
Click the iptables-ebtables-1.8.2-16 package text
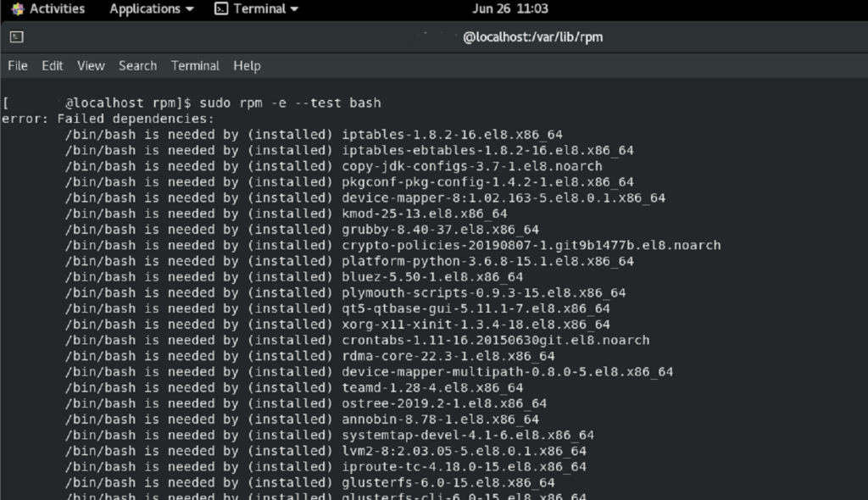tap(487, 151)
